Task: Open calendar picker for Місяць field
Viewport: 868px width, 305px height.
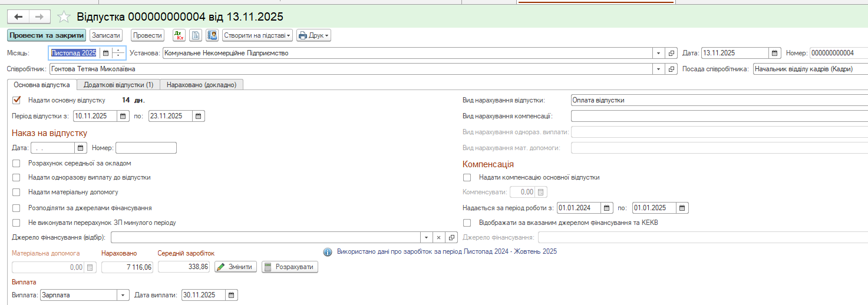Action: pyautogui.click(x=106, y=53)
